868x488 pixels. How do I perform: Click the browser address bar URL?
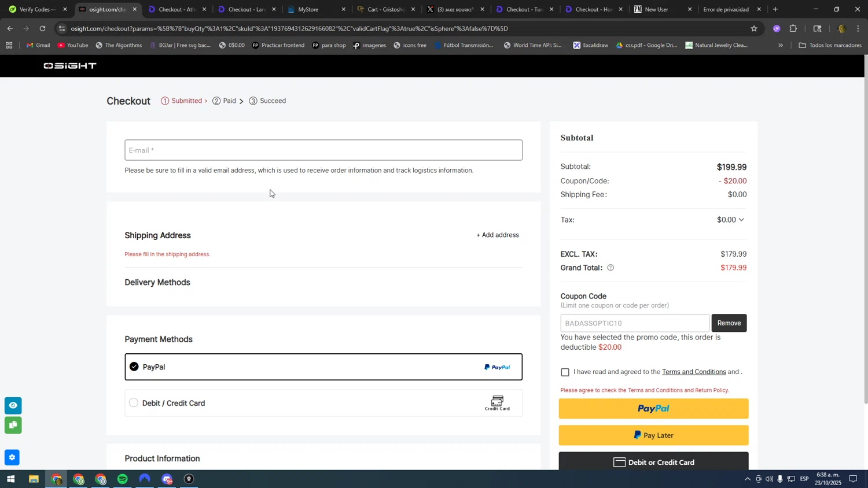[289, 28]
